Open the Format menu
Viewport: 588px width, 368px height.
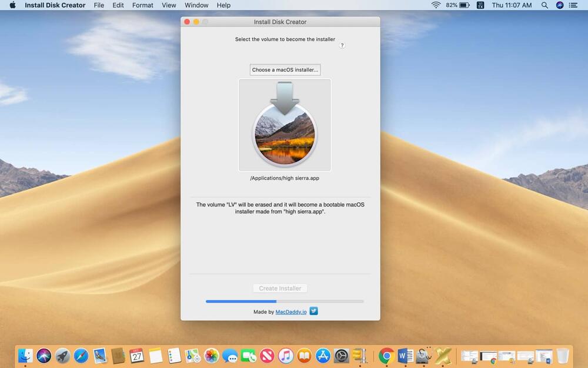142,5
